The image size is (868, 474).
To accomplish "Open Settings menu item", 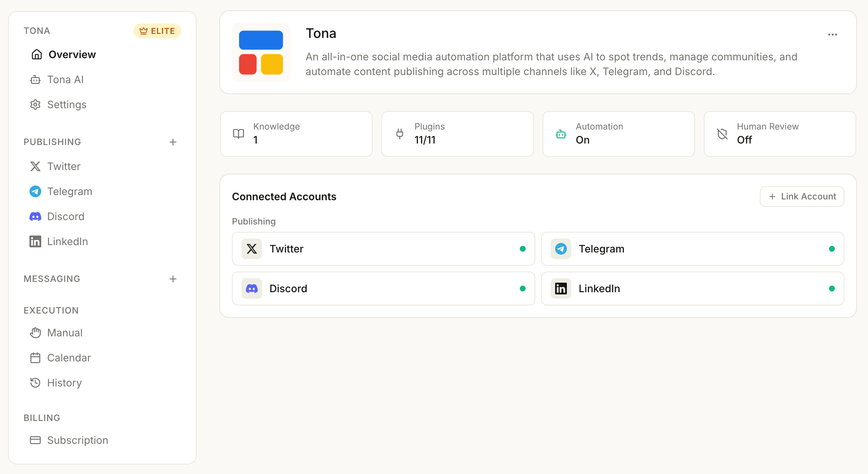I will (66, 105).
